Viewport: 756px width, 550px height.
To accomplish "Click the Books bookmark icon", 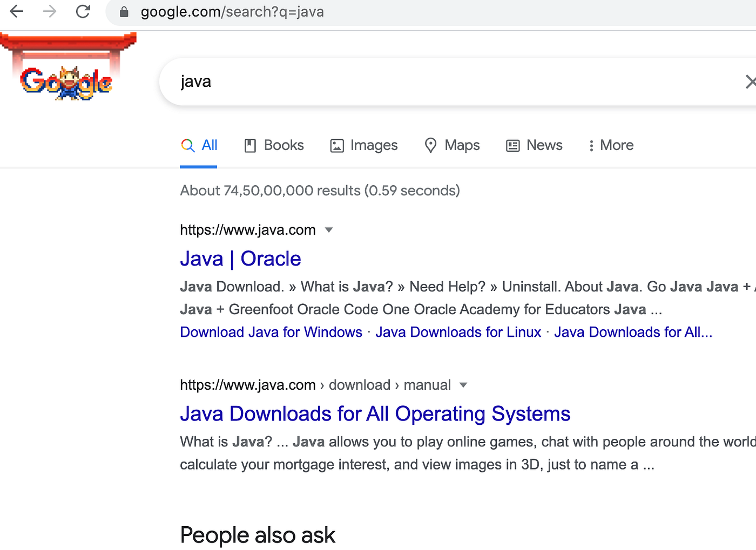I will pos(250,145).
